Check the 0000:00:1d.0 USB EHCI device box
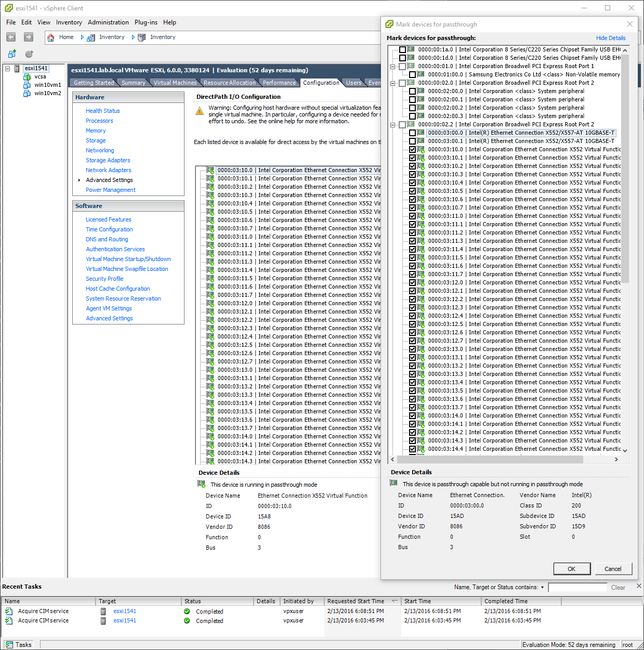644x650 pixels. tap(402, 58)
